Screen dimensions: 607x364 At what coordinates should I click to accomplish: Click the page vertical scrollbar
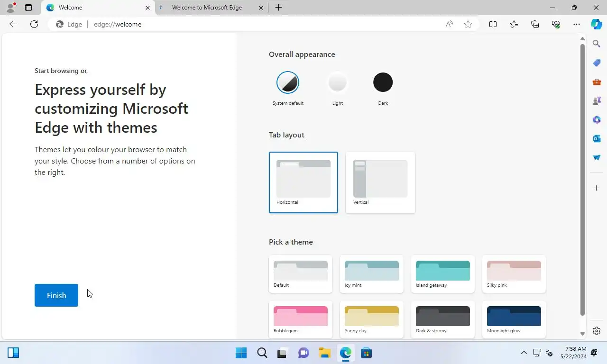582,179
